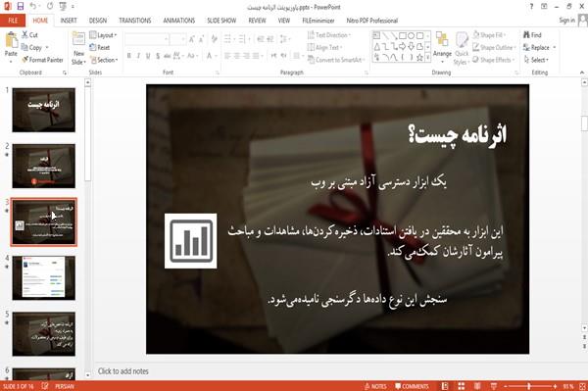Open PowerPoint Help question mark
The width and height of the screenshot is (588, 391).
pyautogui.click(x=531, y=7)
